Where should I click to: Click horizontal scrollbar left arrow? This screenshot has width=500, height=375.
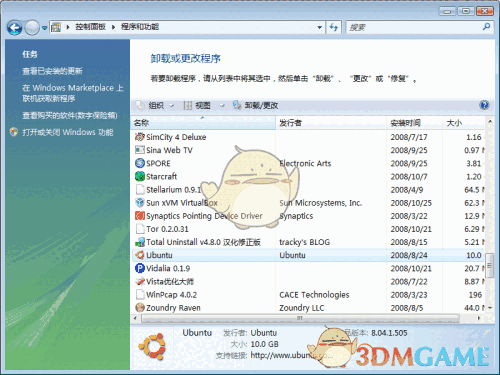tap(135, 318)
